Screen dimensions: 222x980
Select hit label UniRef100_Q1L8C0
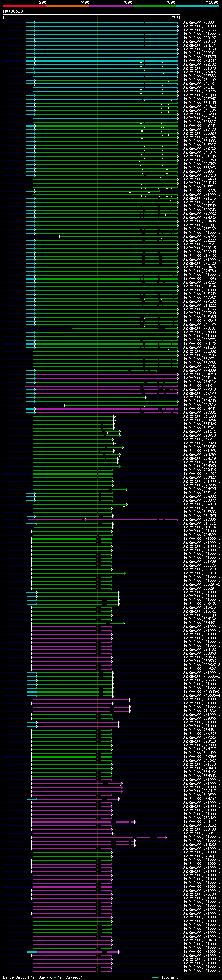(199, 711)
